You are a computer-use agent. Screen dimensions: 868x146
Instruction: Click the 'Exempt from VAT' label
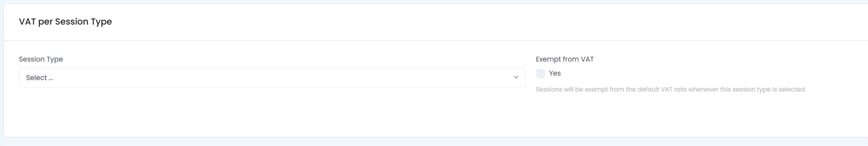(565, 59)
